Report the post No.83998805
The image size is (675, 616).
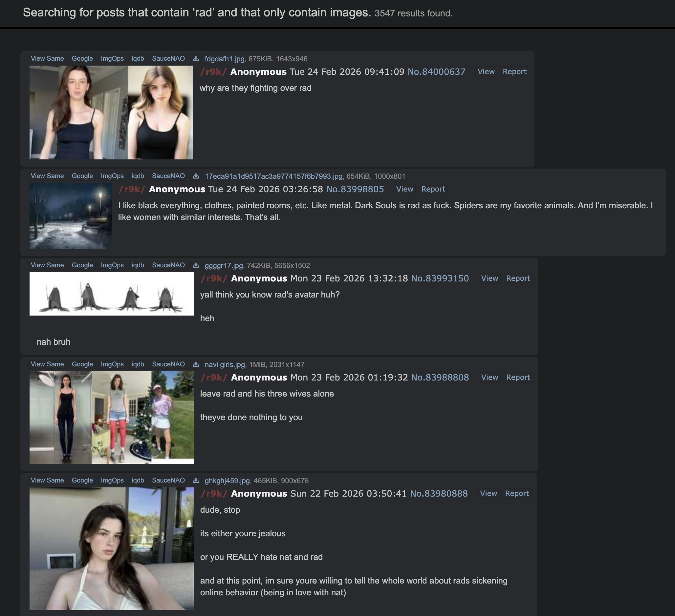pyautogui.click(x=433, y=189)
